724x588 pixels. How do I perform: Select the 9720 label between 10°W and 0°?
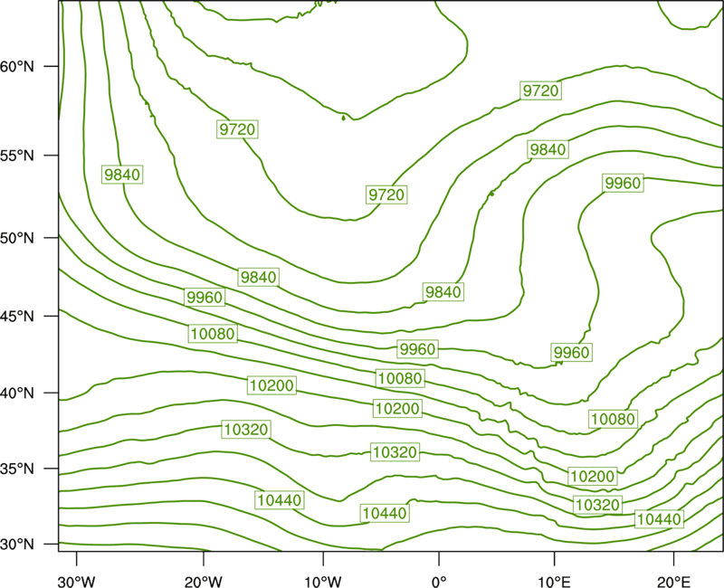tap(386, 194)
